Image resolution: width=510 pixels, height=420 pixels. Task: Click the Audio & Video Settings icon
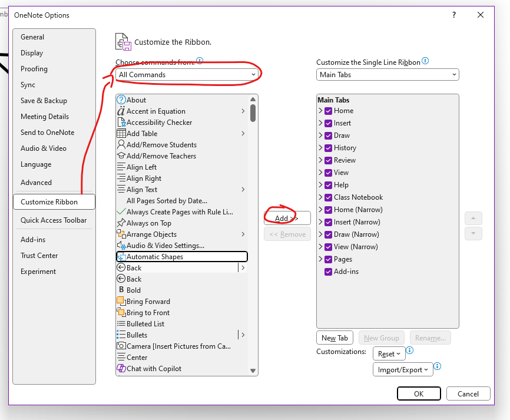121,245
